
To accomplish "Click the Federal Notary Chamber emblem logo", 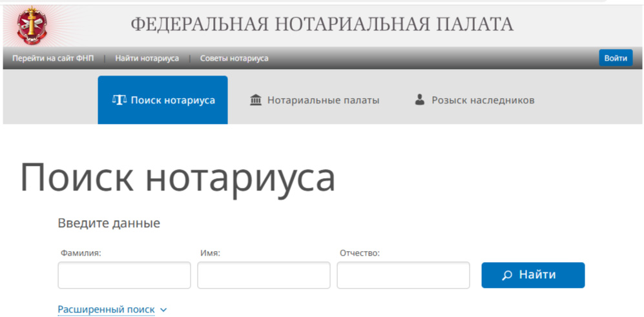I will click(x=32, y=25).
